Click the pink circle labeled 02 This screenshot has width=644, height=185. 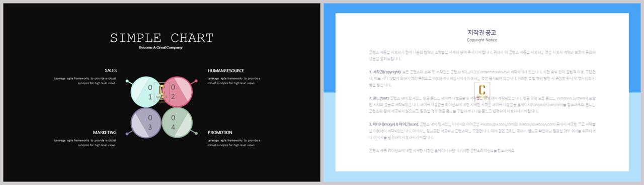tap(177, 92)
